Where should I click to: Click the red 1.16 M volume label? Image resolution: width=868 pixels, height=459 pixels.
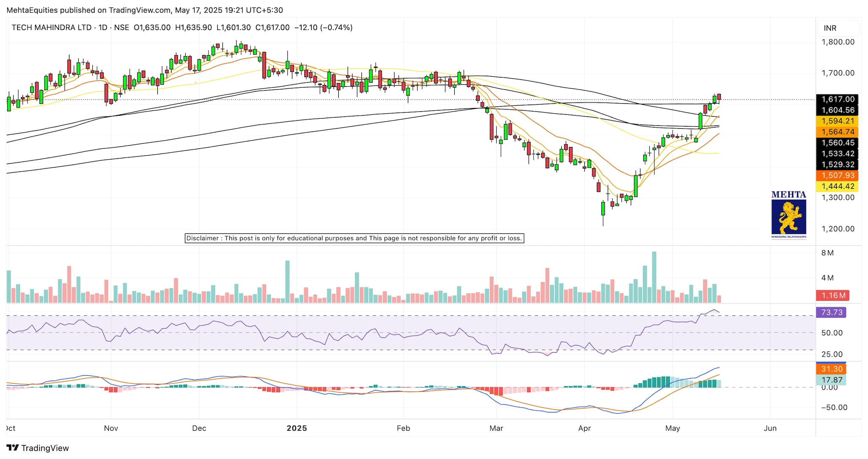point(833,296)
